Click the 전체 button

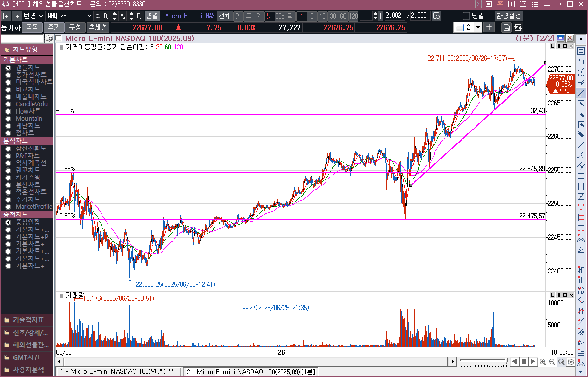pyautogui.click(x=224, y=16)
